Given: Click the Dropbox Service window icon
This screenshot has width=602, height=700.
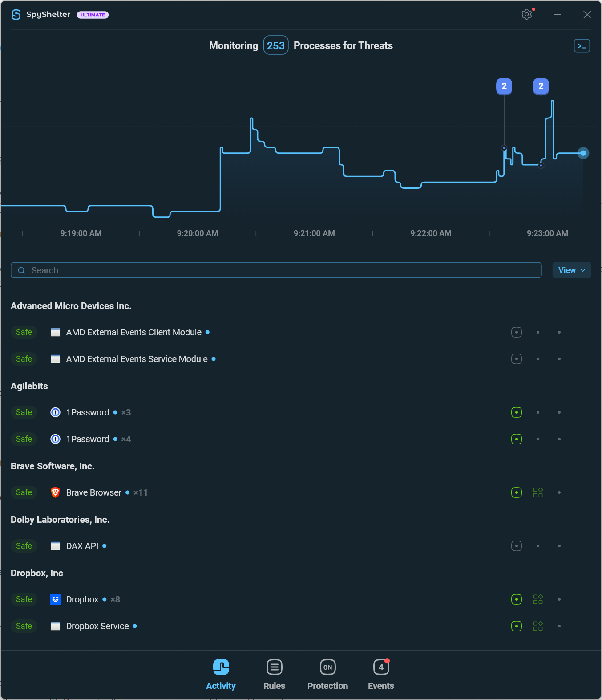Looking at the screenshot, I should [x=55, y=626].
